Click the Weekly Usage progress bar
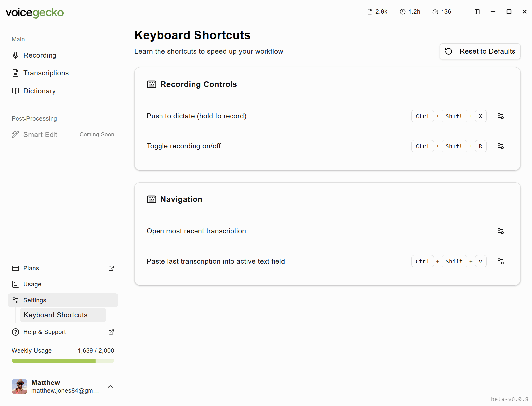The width and height of the screenshot is (532, 406). pos(63,361)
